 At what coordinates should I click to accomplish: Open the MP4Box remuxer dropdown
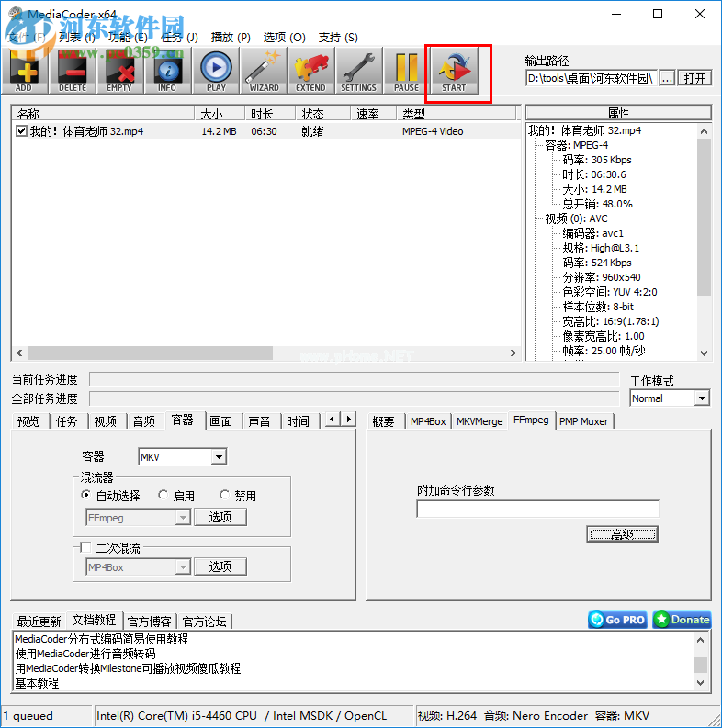click(x=183, y=567)
